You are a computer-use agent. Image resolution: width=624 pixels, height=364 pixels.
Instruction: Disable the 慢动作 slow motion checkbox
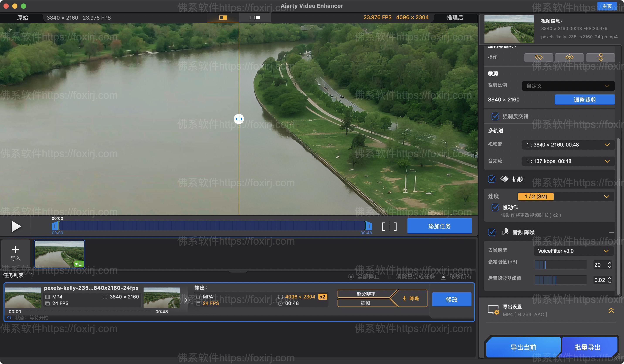point(495,208)
